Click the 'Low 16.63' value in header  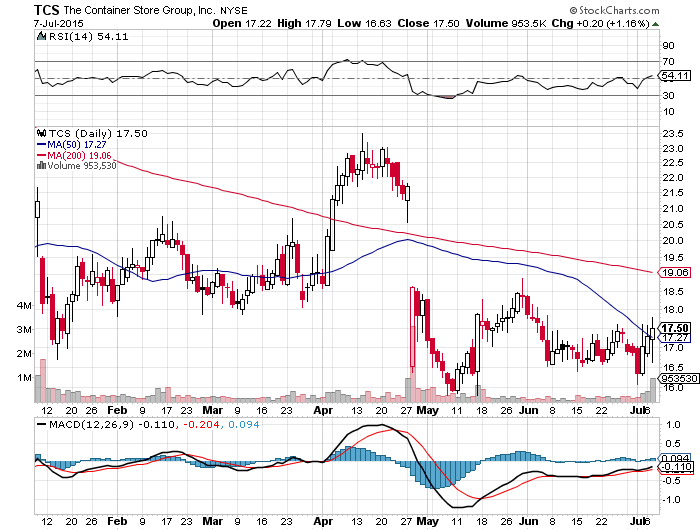364,23
